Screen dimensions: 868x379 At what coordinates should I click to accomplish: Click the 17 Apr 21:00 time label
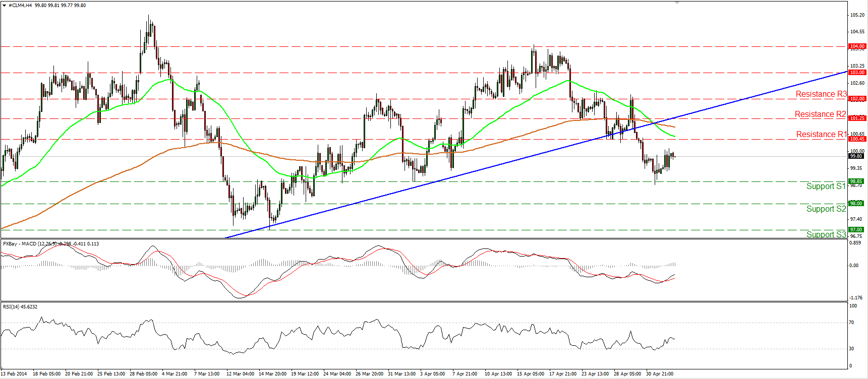point(563,374)
